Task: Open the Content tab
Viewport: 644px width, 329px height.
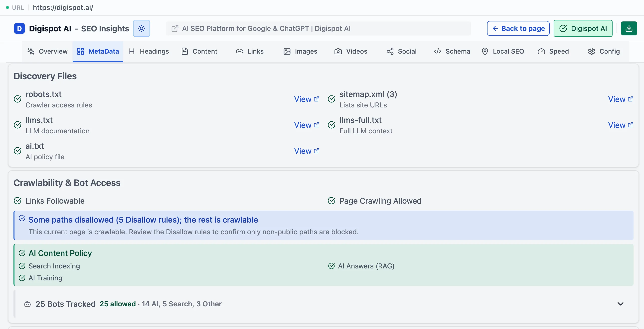Action: point(199,51)
